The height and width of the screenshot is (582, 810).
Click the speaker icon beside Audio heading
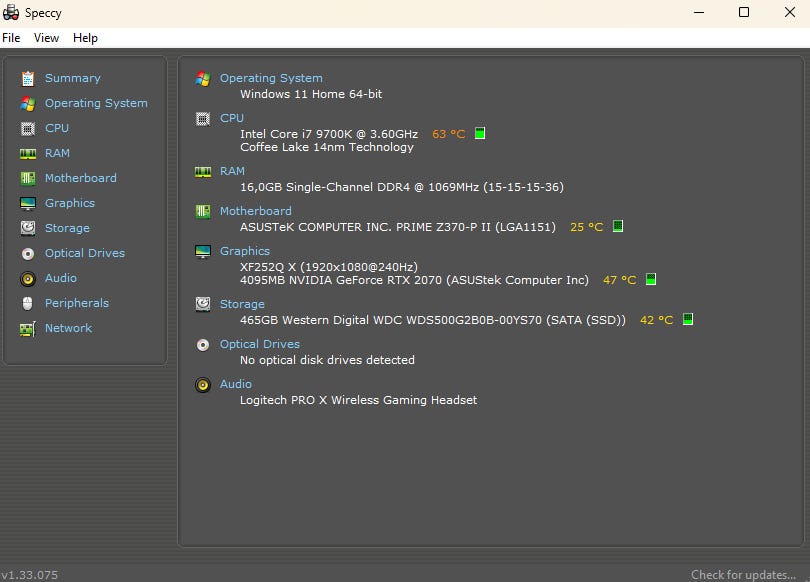pyautogui.click(x=203, y=385)
